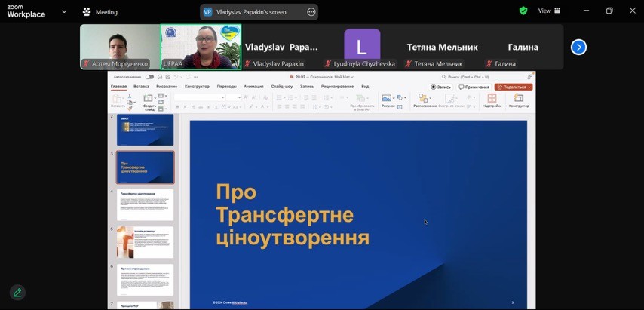Image resolution: width=644 pixels, height=310 pixels.
Task: Click the Запись record button
Action: (440, 87)
